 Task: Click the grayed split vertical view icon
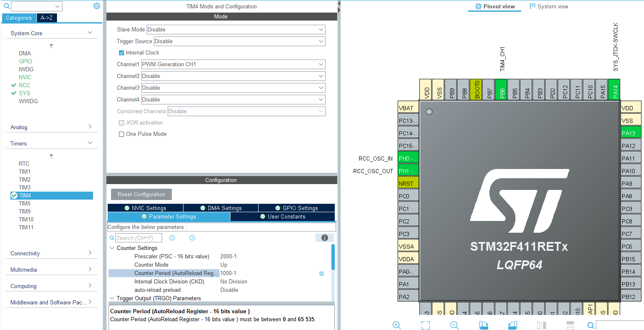[541, 325]
